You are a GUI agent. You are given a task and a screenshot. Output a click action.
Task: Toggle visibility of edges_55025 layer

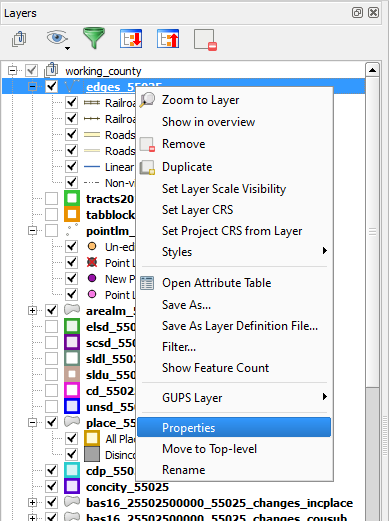(51, 87)
